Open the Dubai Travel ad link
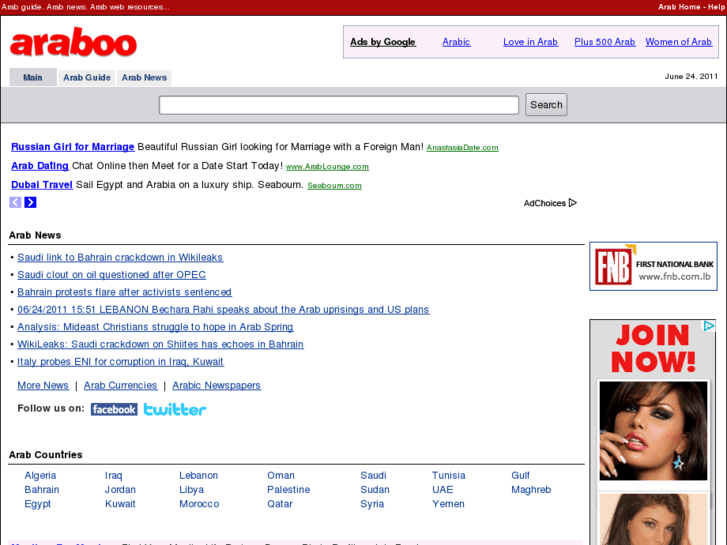The width and height of the screenshot is (727, 545). click(42, 185)
